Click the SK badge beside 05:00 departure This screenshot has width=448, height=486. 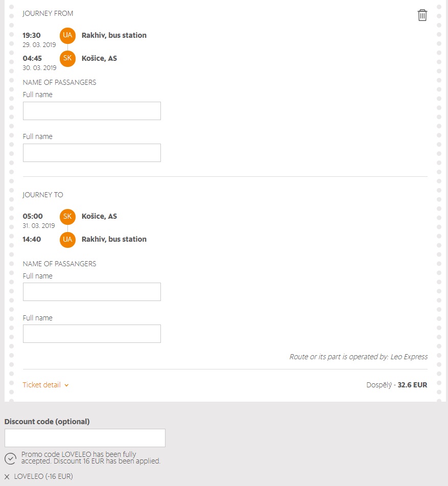click(67, 216)
